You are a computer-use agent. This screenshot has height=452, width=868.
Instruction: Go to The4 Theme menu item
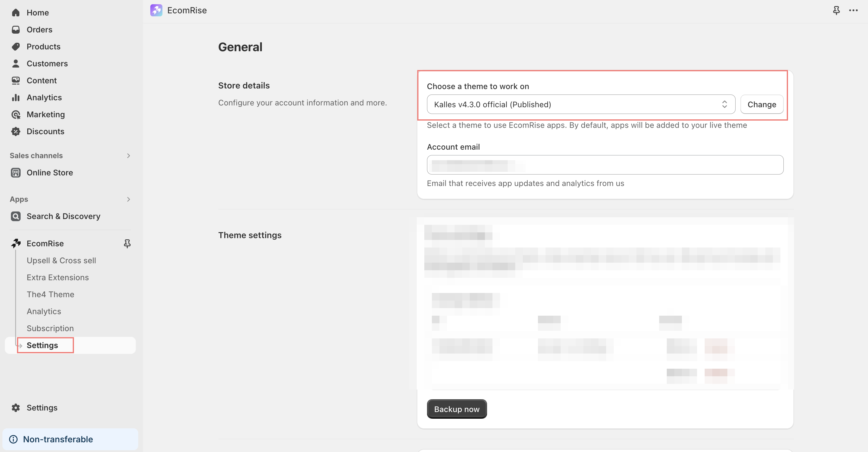pos(50,294)
